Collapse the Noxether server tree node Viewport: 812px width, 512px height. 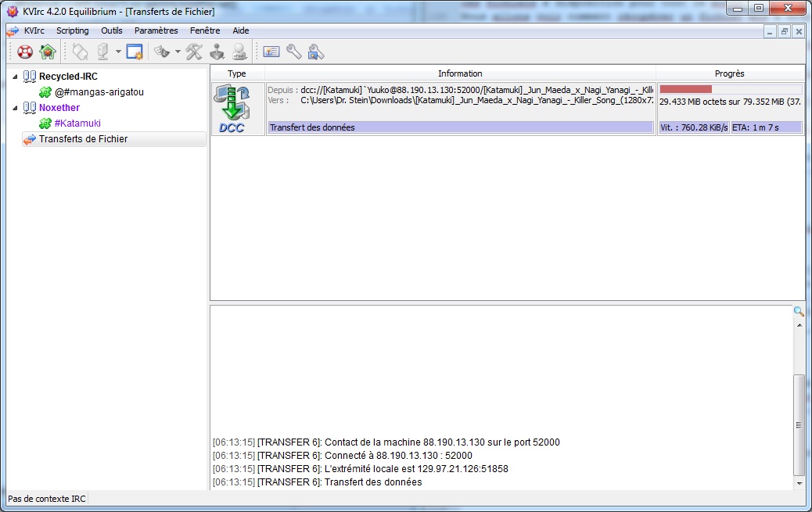coord(15,108)
